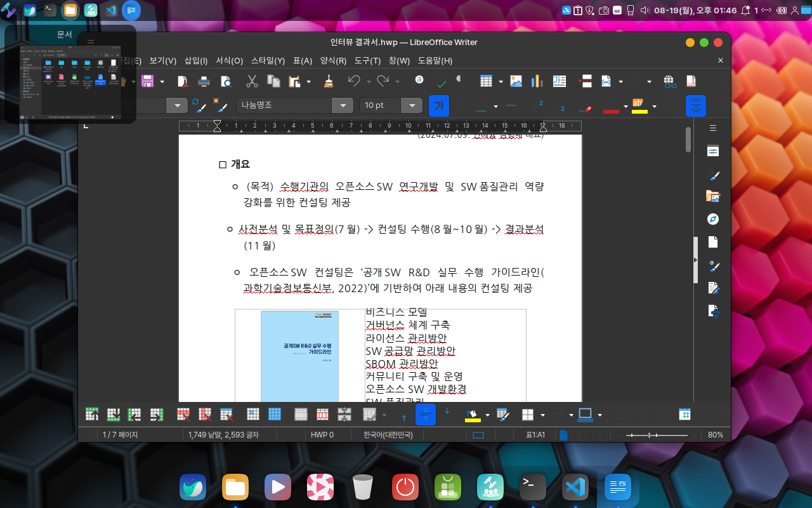
Task: Click the 1,749 낱말 word count
Action: click(223, 435)
